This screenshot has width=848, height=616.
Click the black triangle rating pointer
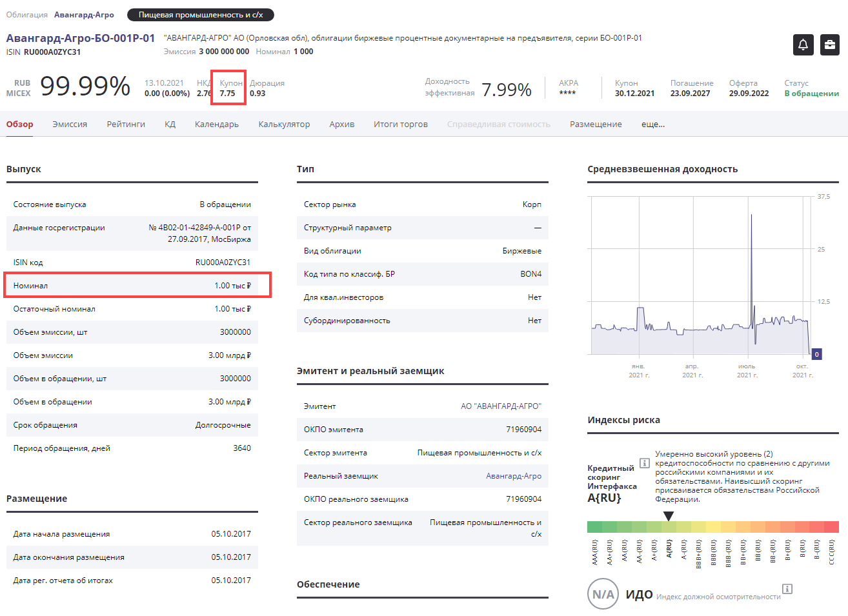(x=669, y=516)
